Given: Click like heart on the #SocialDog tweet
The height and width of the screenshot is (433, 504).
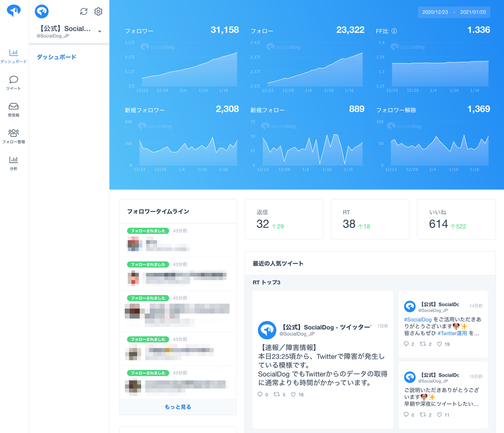Looking at the screenshot, I should 439,344.
